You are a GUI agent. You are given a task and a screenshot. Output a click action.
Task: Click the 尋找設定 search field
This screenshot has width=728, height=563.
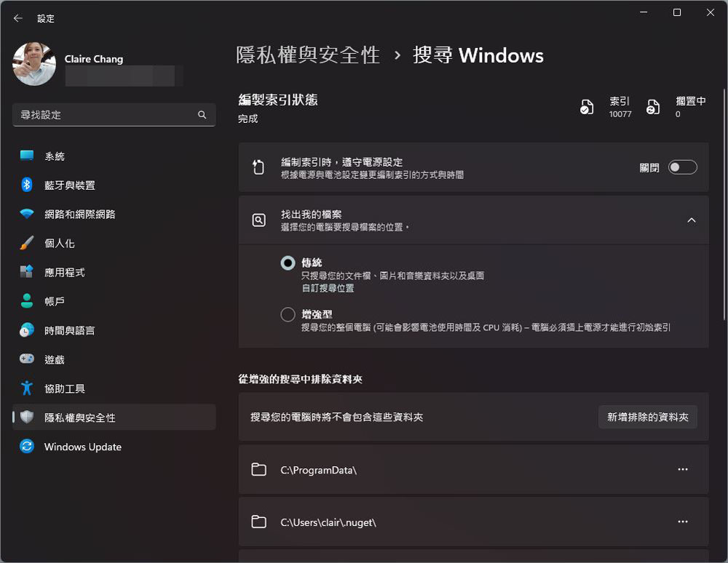[114, 114]
